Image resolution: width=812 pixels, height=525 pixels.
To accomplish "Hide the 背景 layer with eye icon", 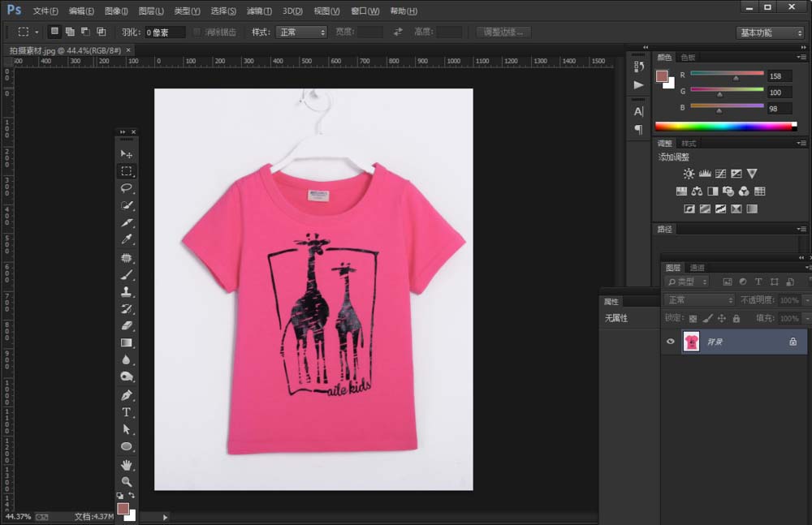I will click(x=671, y=342).
